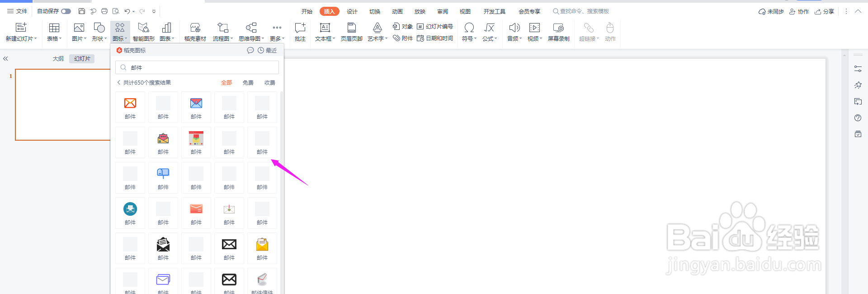Viewport: 868px width, 294px height.
Task: Choose the black open envelope icon
Action: coord(163,244)
